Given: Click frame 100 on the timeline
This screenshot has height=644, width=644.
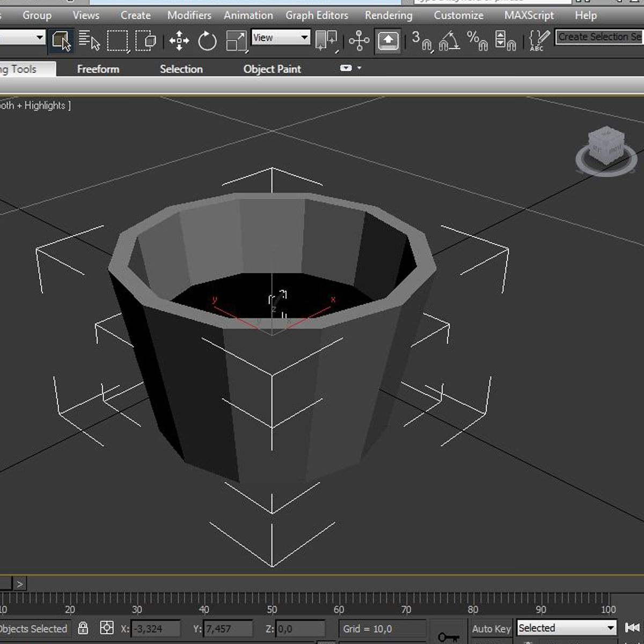Looking at the screenshot, I should click(x=609, y=610).
